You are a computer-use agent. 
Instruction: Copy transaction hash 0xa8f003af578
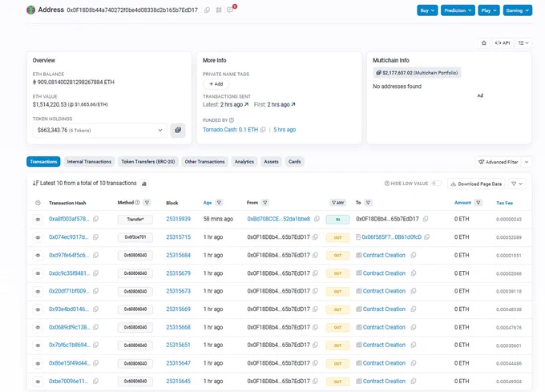pyautogui.click(x=96, y=219)
